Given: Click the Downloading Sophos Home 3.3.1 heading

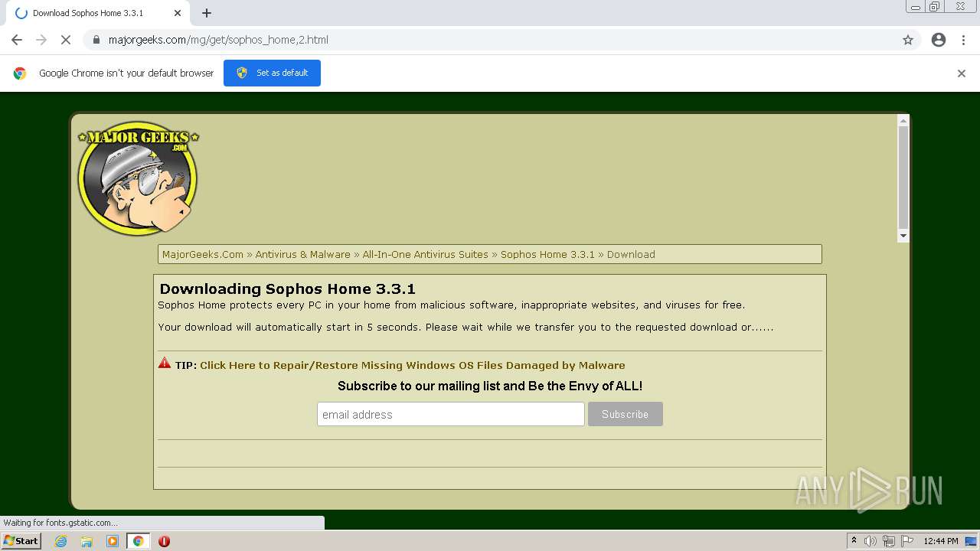Looking at the screenshot, I should 287,289.
